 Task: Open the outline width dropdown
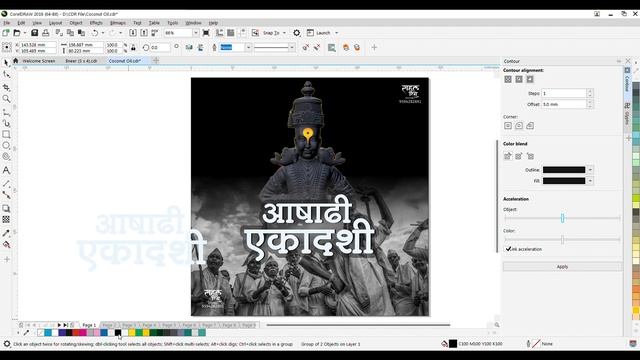click(x=248, y=47)
